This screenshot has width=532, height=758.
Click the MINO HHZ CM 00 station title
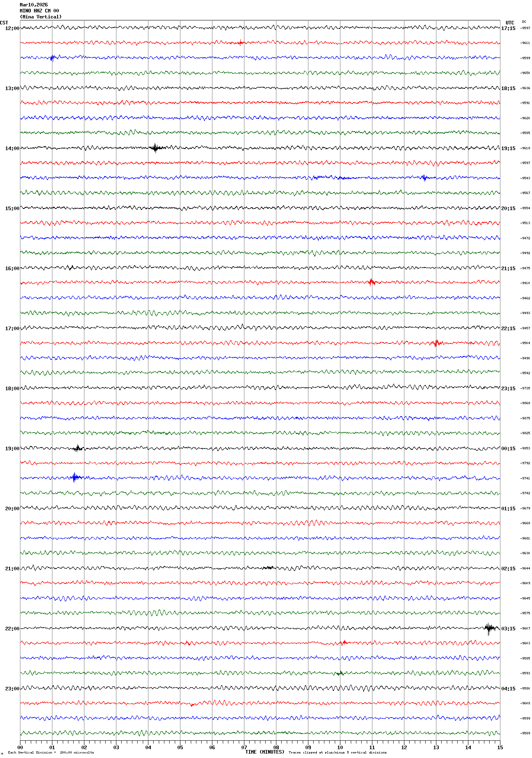point(39,11)
